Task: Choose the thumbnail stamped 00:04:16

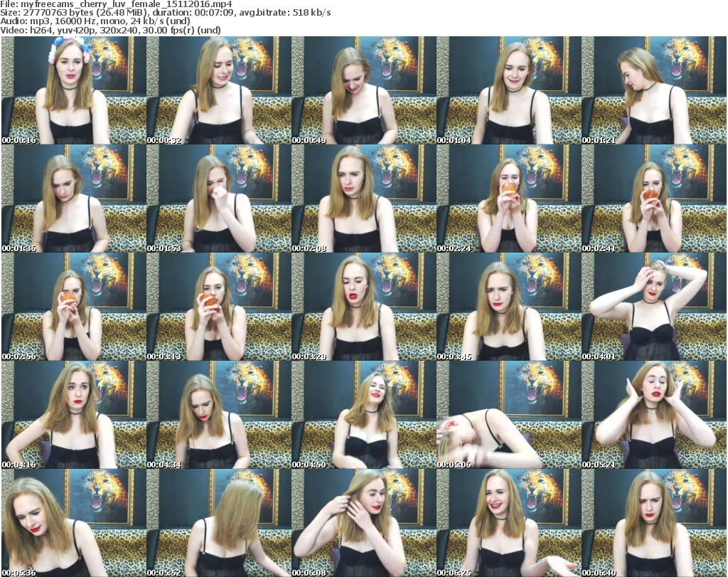Action: (x=73, y=415)
